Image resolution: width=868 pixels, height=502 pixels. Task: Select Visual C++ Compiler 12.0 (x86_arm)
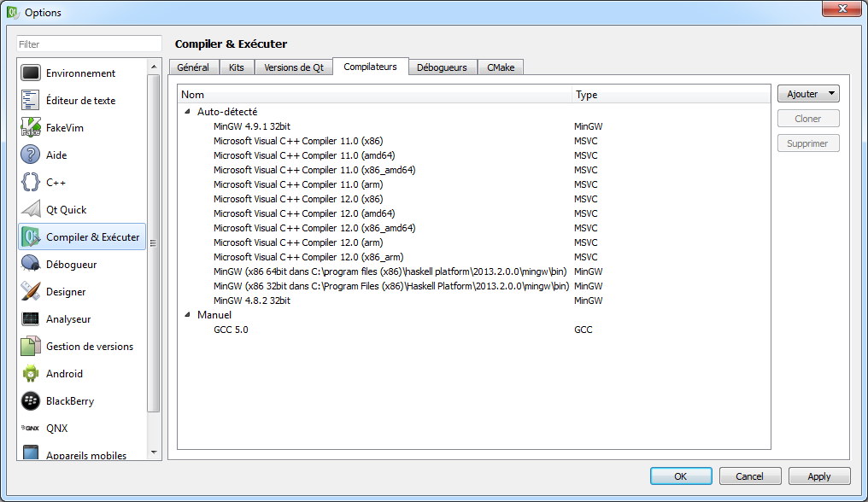point(308,257)
